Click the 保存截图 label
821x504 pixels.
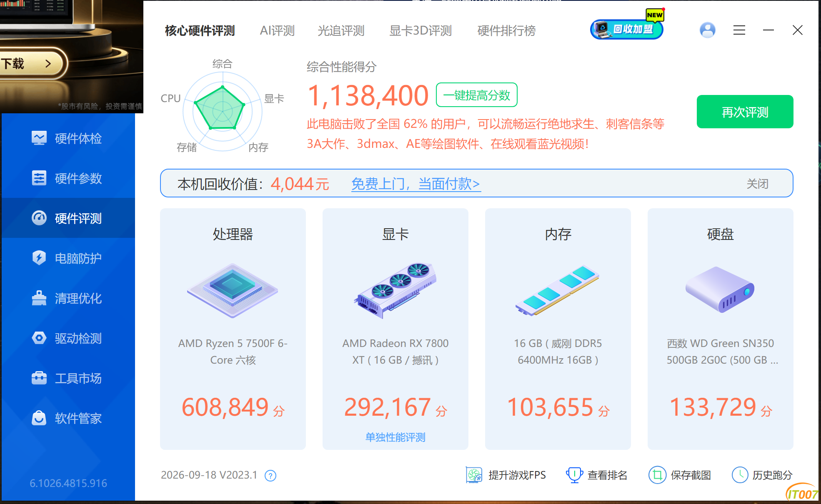click(x=691, y=475)
